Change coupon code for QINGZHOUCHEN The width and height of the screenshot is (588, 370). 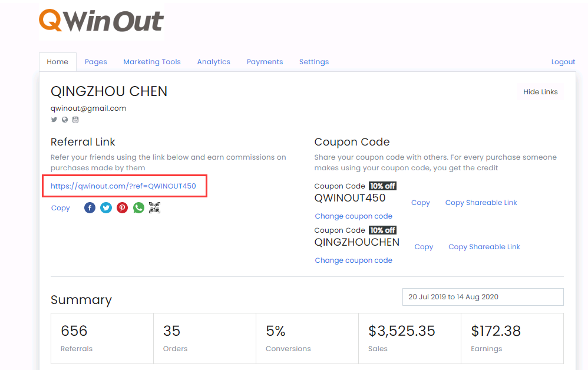coord(354,260)
